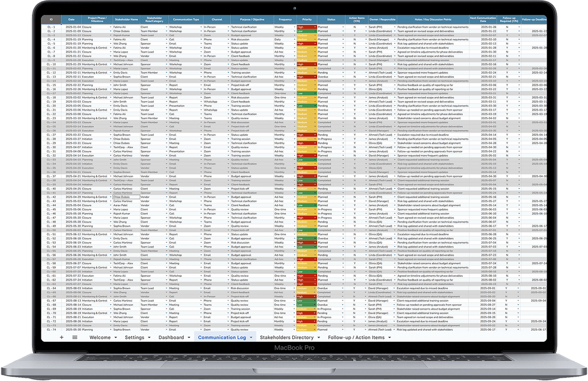Image resolution: width=588 pixels, height=381 pixels.
Task: Select the Channel column header
Action: (216, 19)
